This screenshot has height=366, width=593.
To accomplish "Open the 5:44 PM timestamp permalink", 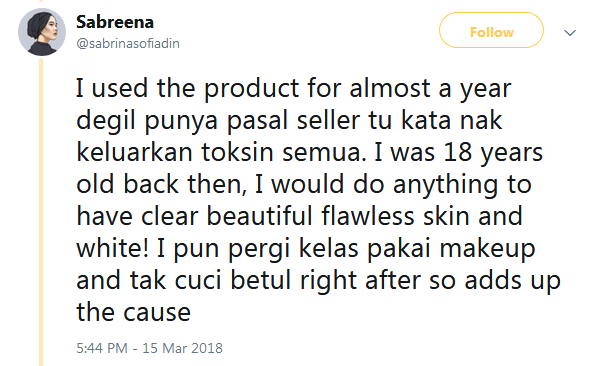I will point(102,348).
